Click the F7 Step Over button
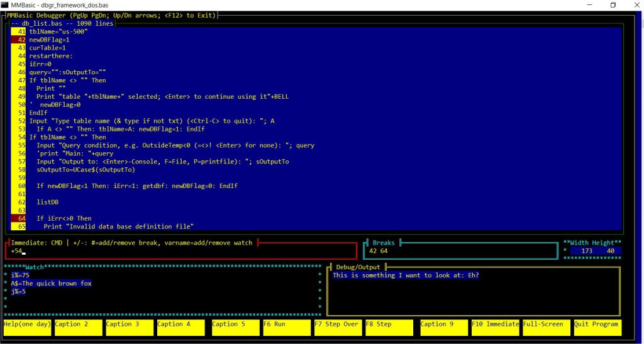The image size is (644, 344). pyautogui.click(x=337, y=327)
